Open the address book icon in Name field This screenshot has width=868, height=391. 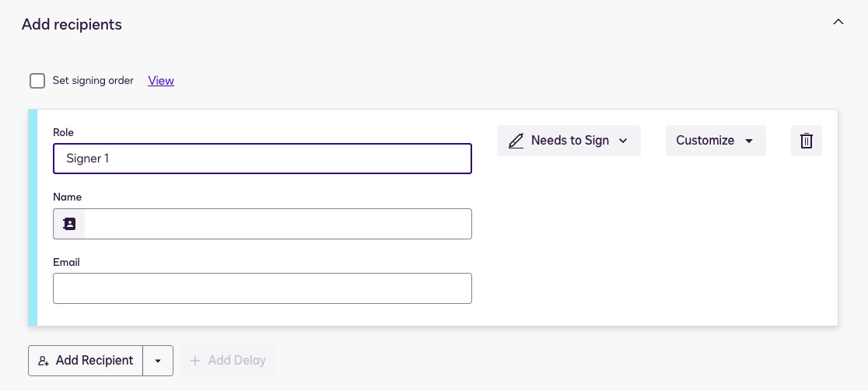[69, 224]
